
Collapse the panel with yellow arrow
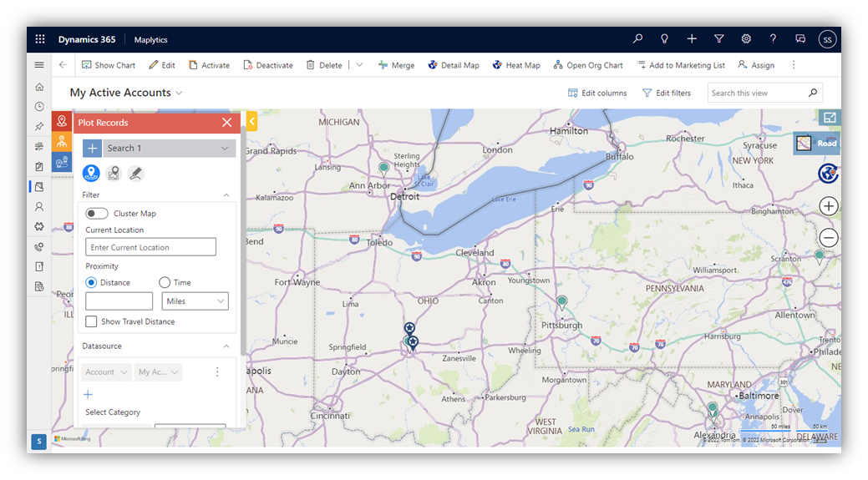pyautogui.click(x=251, y=121)
